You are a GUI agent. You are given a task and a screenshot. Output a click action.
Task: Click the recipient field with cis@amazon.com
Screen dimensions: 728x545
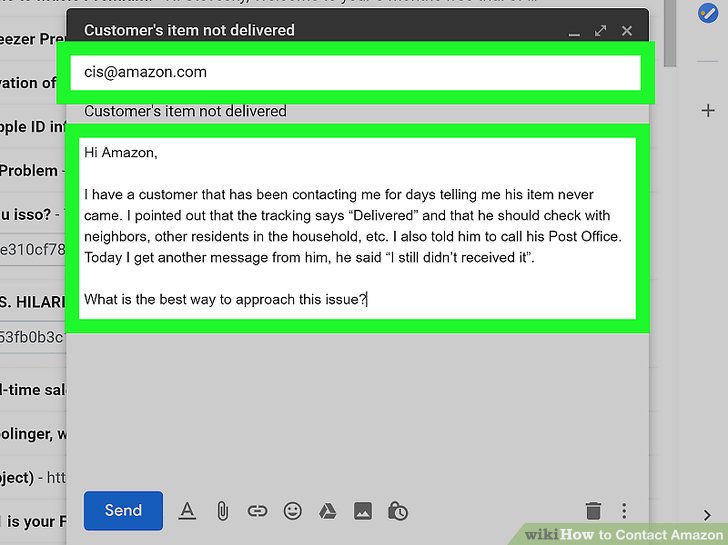pos(355,72)
